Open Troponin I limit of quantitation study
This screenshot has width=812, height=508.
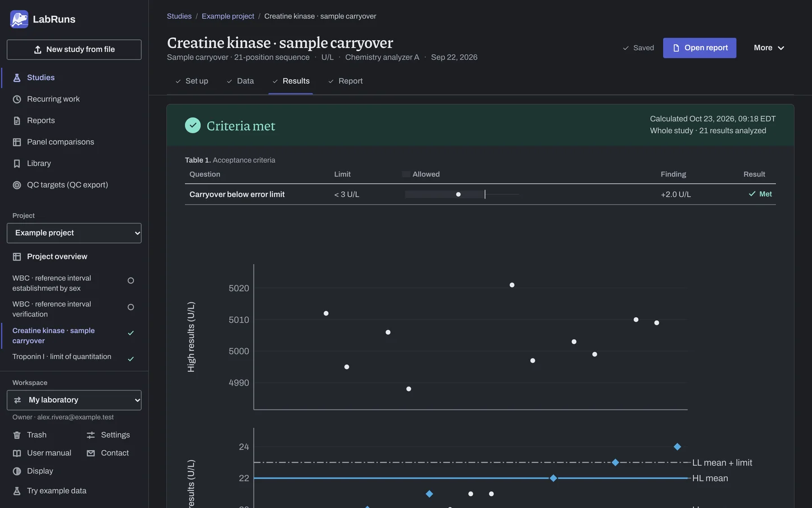[74, 357]
